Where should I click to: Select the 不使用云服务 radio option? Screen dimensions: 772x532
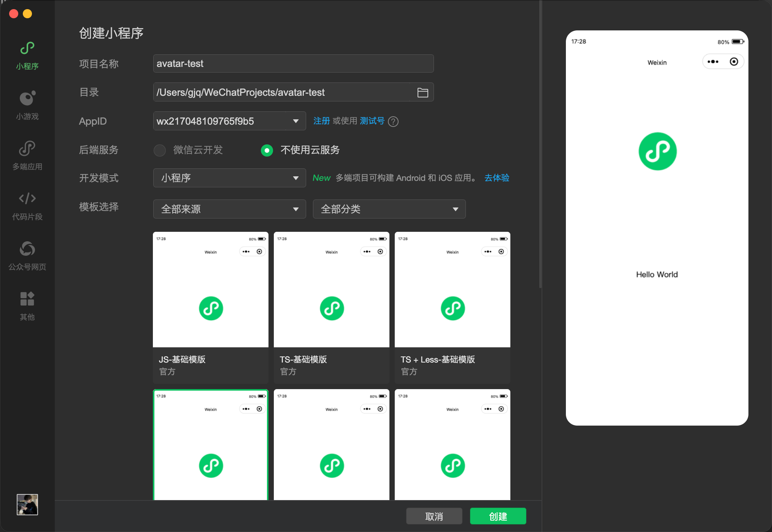pyautogui.click(x=267, y=150)
